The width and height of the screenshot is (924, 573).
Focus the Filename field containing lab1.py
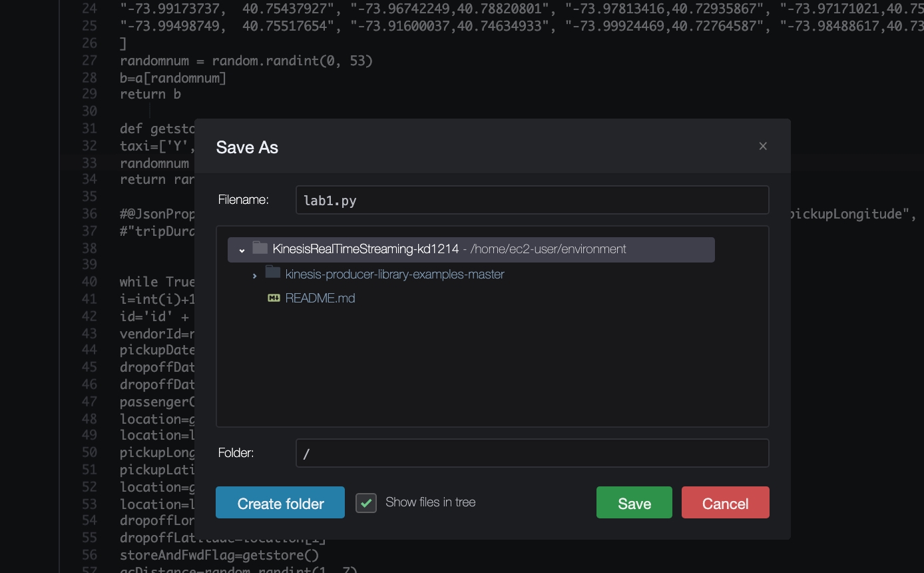(532, 200)
